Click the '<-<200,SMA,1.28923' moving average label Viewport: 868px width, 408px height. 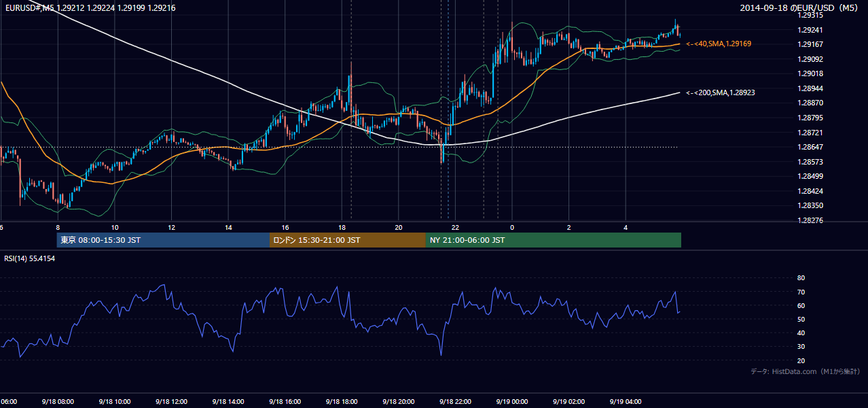pos(721,92)
